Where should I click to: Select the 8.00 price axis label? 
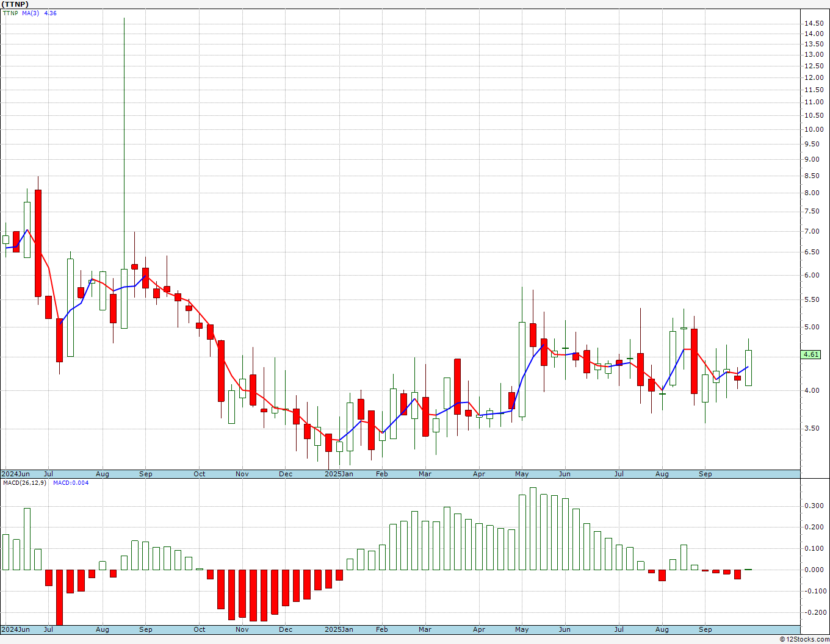pyautogui.click(x=812, y=193)
